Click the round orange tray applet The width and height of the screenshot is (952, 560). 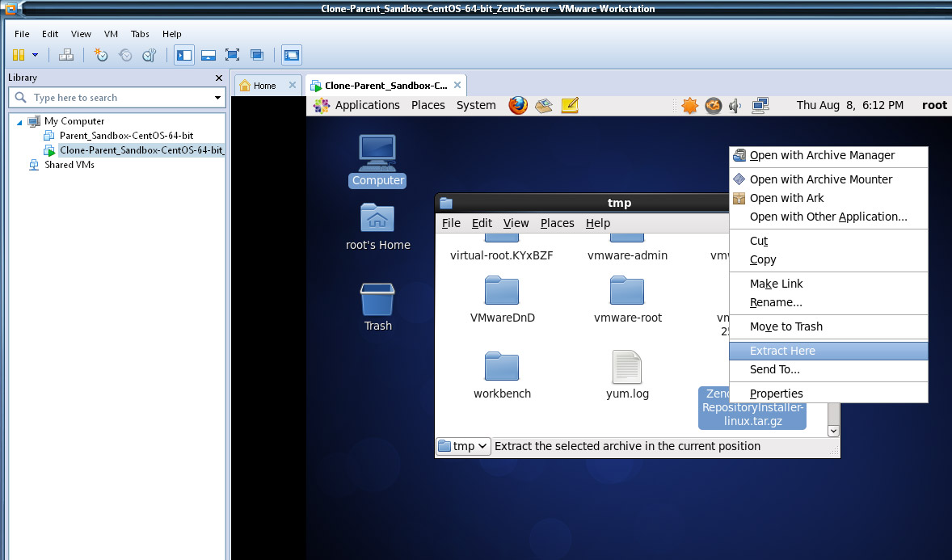tap(714, 106)
